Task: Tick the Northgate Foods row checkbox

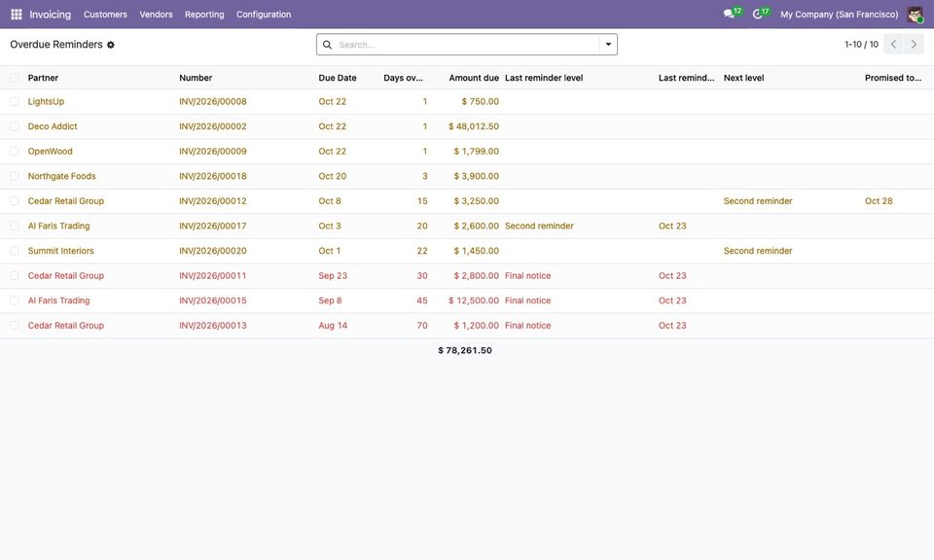Action: [15, 176]
